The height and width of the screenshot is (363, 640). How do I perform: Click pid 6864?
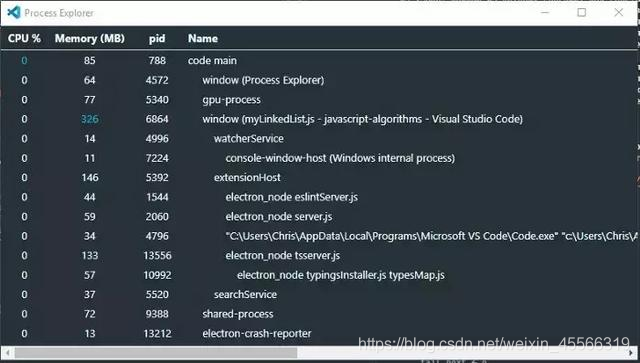point(157,119)
